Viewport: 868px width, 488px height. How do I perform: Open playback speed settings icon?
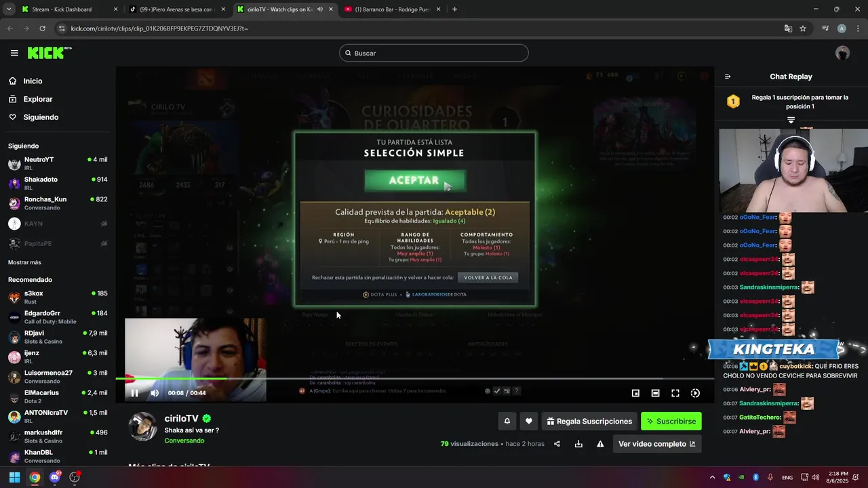(695, 393)
